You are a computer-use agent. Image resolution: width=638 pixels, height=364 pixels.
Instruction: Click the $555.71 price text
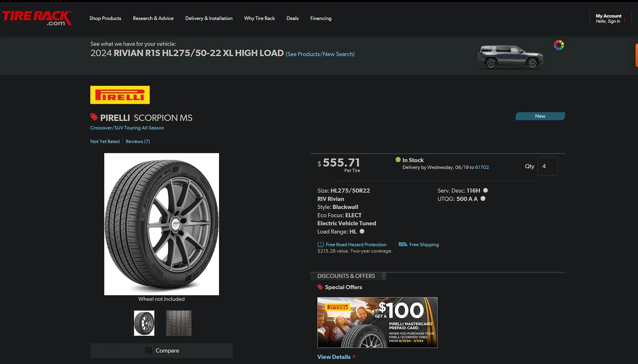[x=339, y=163]
